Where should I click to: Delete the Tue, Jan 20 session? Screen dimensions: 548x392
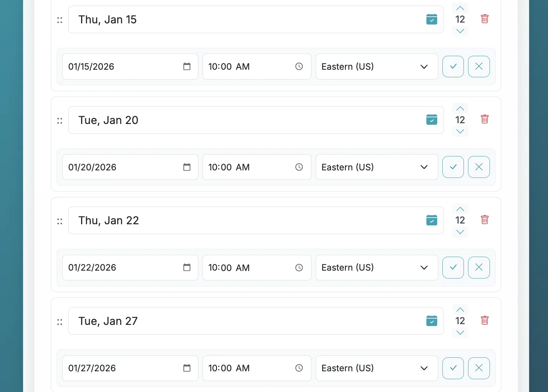tap(485, 119)
